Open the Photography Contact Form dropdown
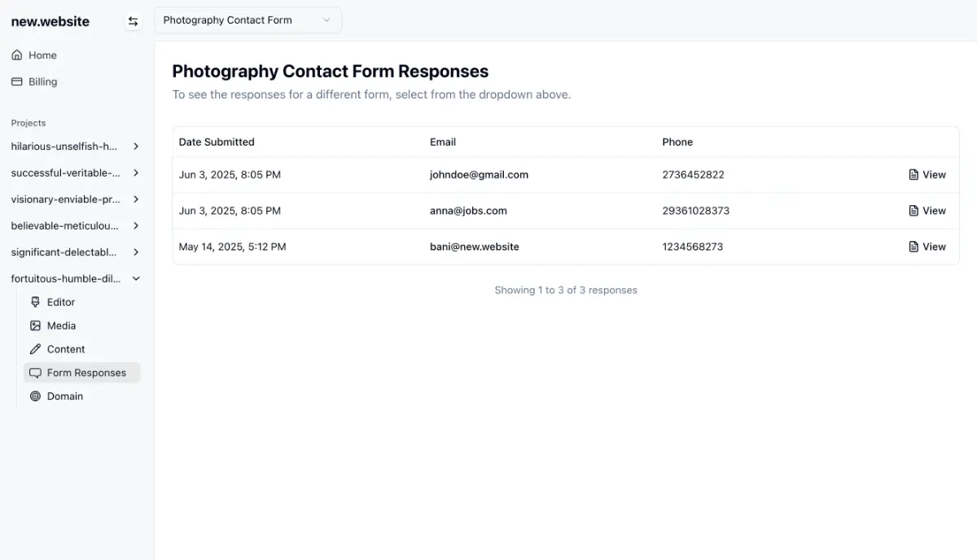 [x=248, y=20]
